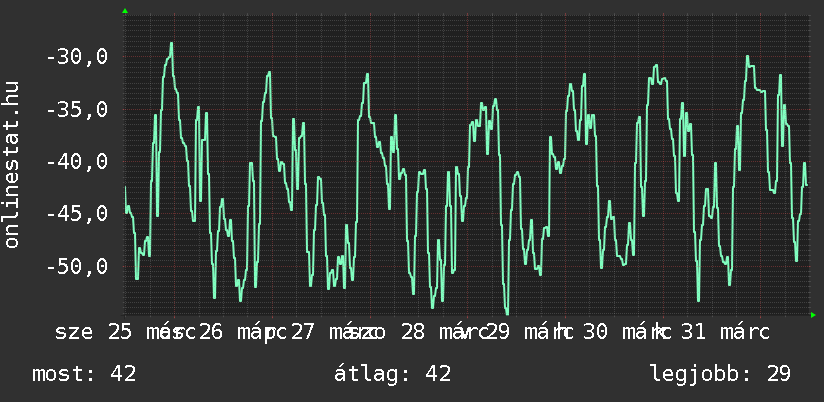This screenshot has height=402, width=824.
Task: Select the '28' date label on x-axis
Action: pyautogui.click(x=412, y=331)
